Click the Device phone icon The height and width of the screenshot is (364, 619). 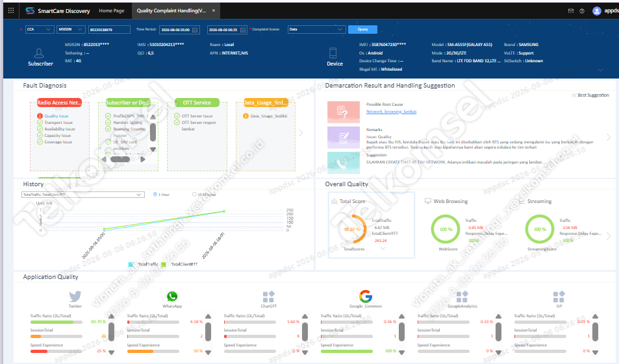(x=333, y=53)
